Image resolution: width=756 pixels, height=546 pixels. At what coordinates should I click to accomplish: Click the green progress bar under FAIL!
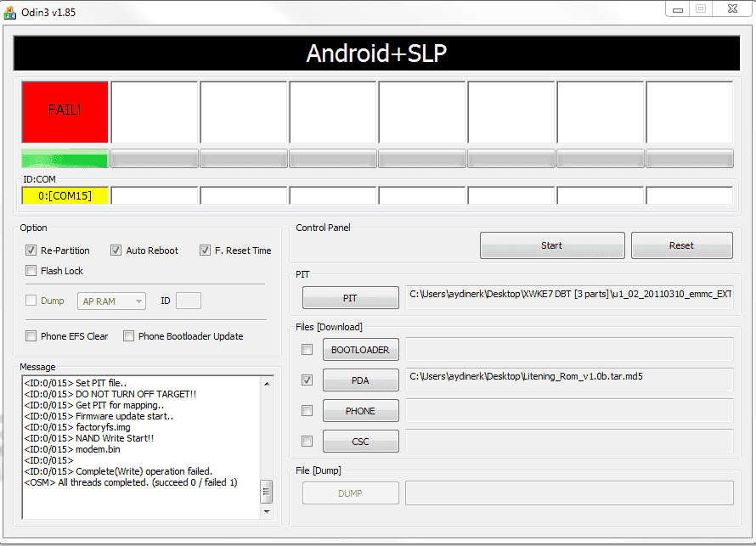pyautogui.click(x=65, y=159)
